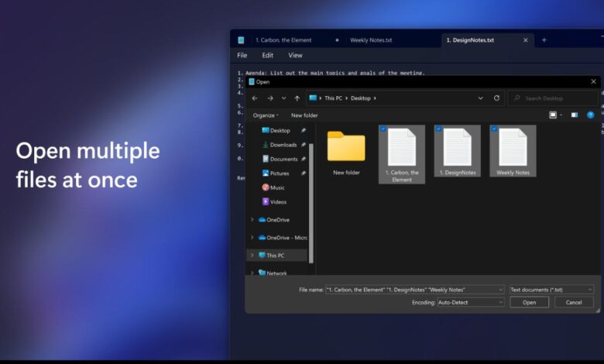The height and width of the screenshot is (364, 604).
Task: Select This PC in the navigation pane
Action: [x=275, y=256]
